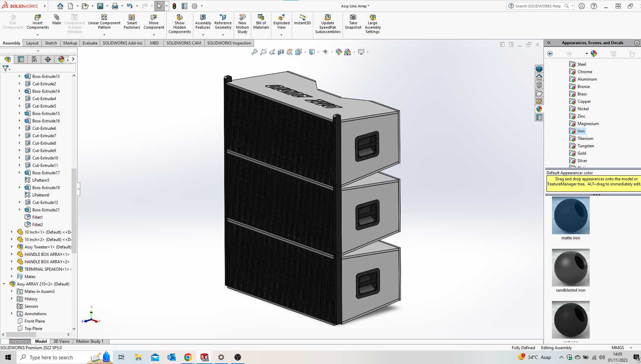The image size is (641, 364).
Task: Select the Mate tool
Action: [x=57, y=20]
